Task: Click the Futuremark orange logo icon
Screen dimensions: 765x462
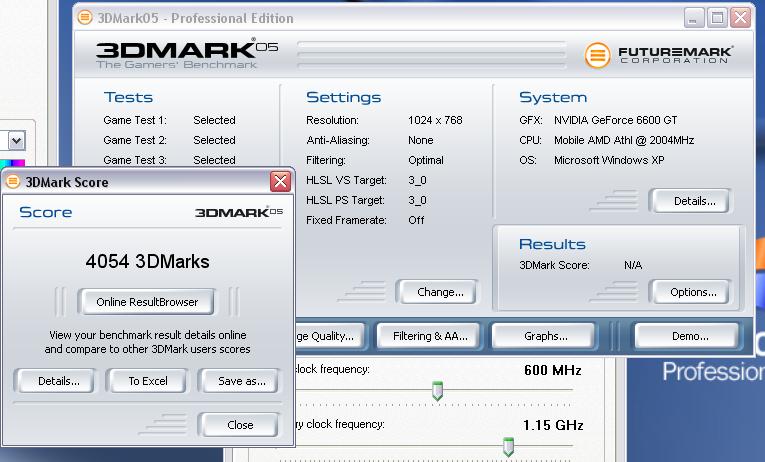Action: click(x=597, y=55)
